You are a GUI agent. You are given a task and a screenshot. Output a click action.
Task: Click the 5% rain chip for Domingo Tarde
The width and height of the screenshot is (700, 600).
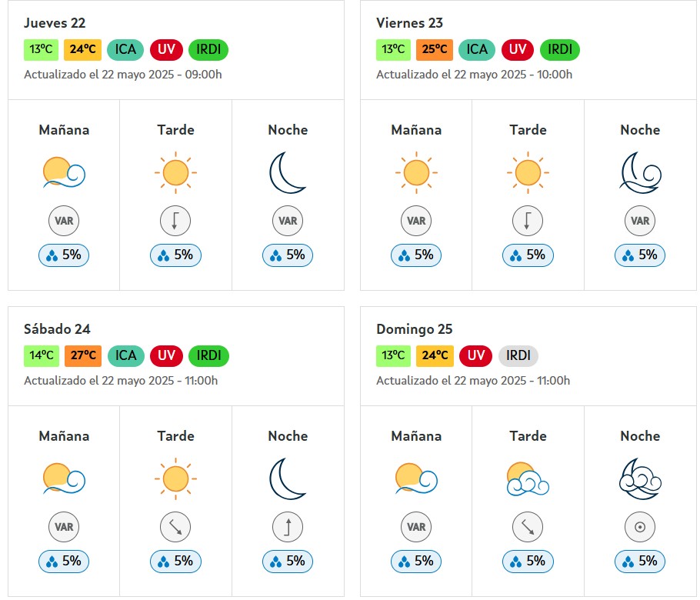[x=528, y=562]
